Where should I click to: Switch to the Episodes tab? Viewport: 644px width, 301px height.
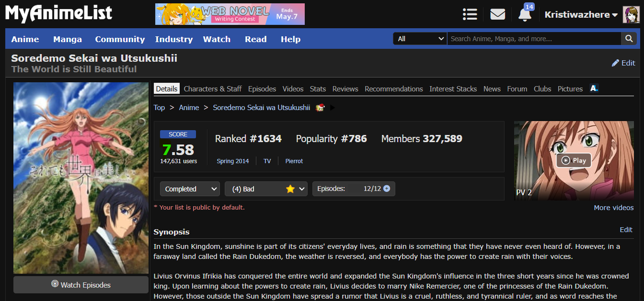click(x=262, y=88)
